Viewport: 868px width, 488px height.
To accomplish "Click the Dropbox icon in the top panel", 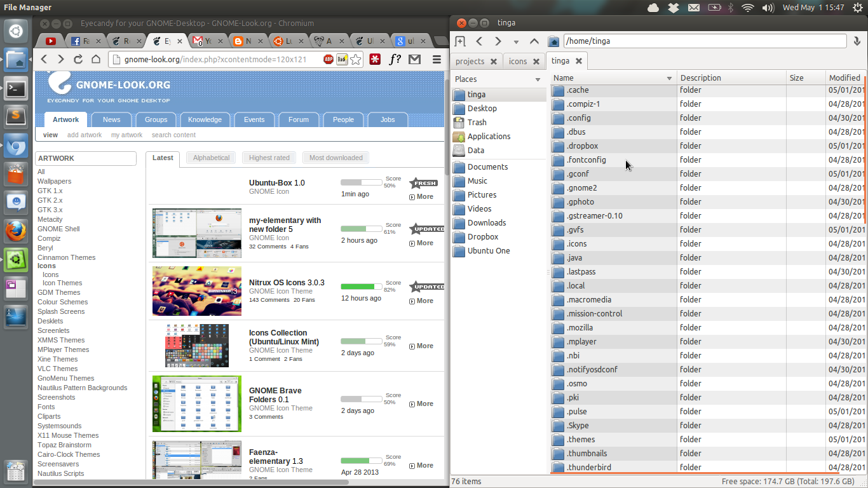I will click(674, 8).
